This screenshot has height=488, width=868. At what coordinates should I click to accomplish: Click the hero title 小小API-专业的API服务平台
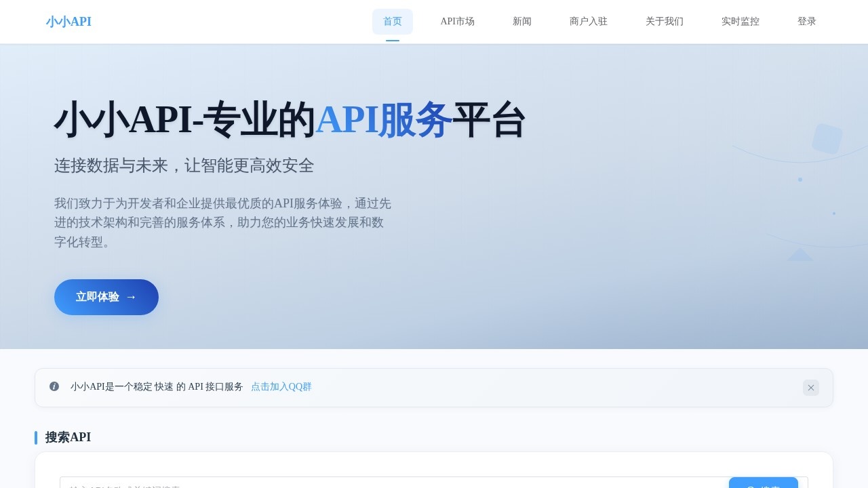[x=290, y=120]
